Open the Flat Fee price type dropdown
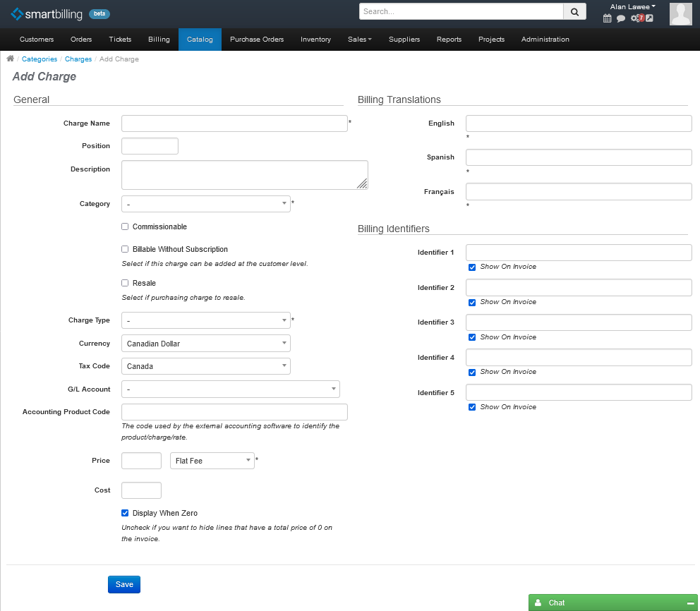This screenshot has height=611, width=700. [x=212, y=461]
